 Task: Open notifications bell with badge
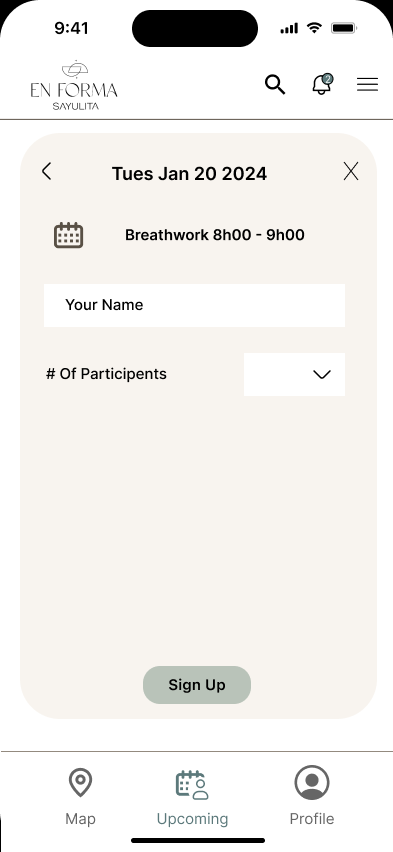pos(322,84)
